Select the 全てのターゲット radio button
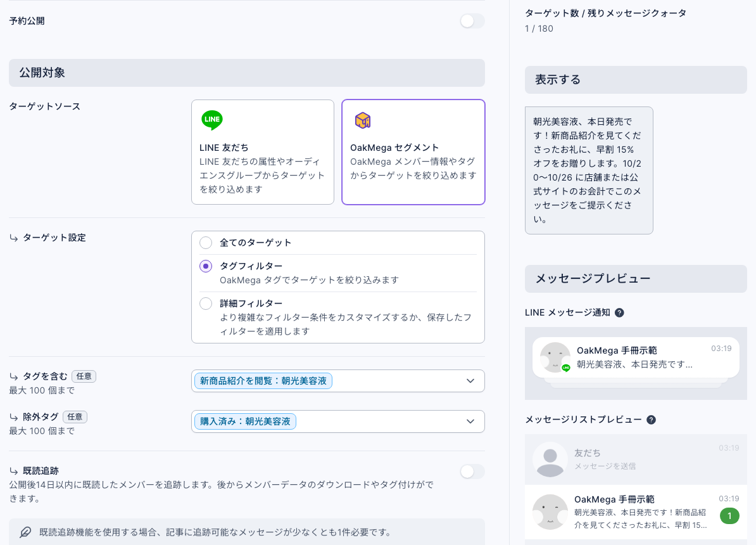Image resolution: width=756 pixels, height=545 pixels. click(206, 243)
